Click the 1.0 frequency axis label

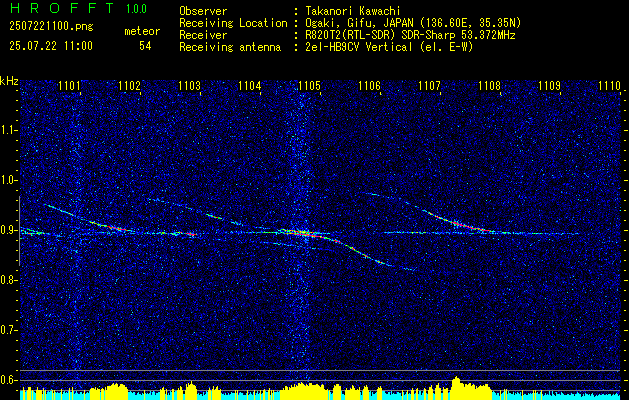click(x=9, y=180)
